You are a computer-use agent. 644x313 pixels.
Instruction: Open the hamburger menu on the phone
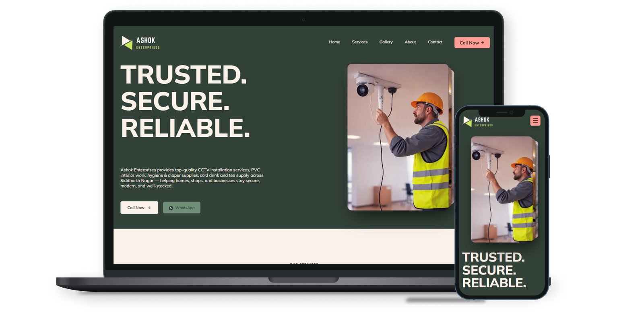click(535, 121)
